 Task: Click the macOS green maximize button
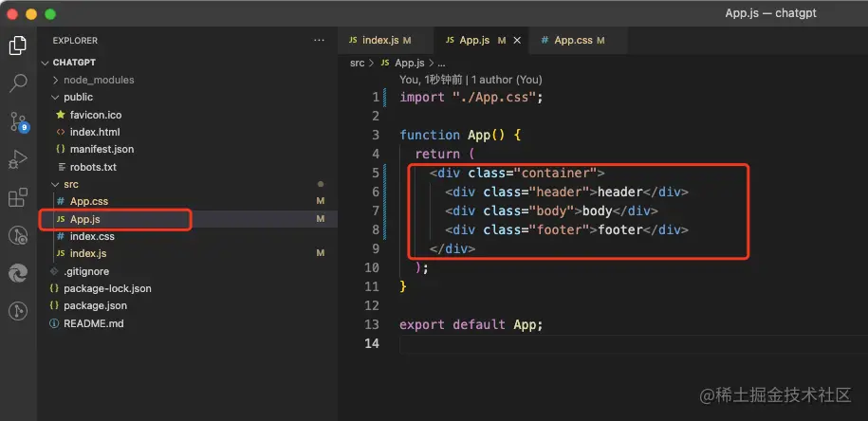tap(50, 14)
